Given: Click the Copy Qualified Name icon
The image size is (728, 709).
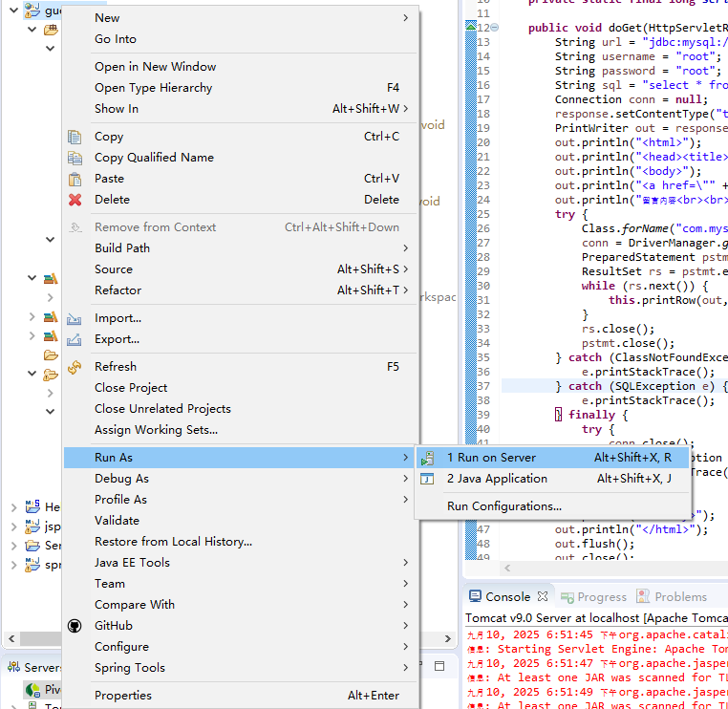Looking at the screenshot, I should click(75, 158).
